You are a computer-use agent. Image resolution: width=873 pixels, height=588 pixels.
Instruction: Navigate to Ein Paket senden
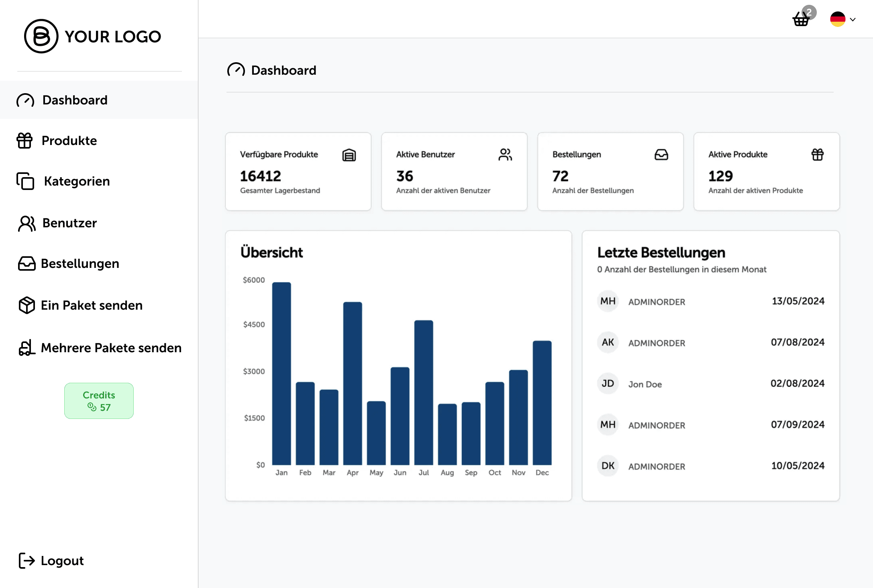(x=91, y=305)
